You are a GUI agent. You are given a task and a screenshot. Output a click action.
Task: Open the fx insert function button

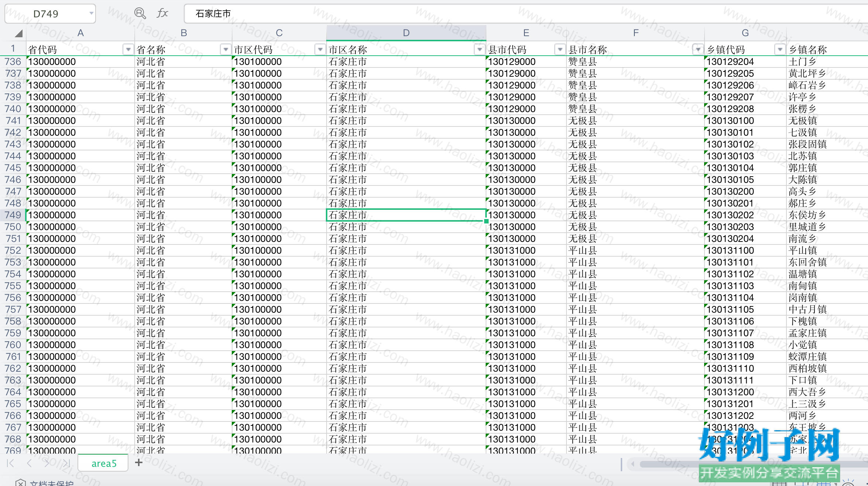point(162,14)
